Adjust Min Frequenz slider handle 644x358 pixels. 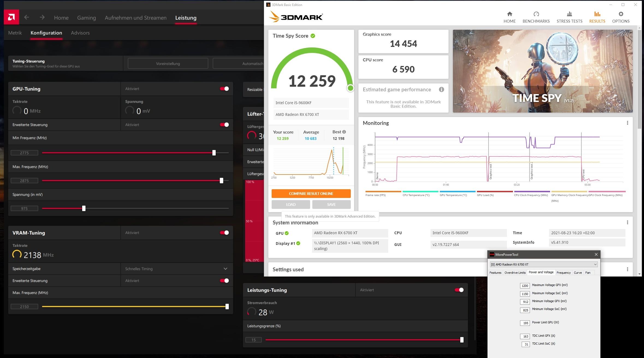(x=214, y=153)
